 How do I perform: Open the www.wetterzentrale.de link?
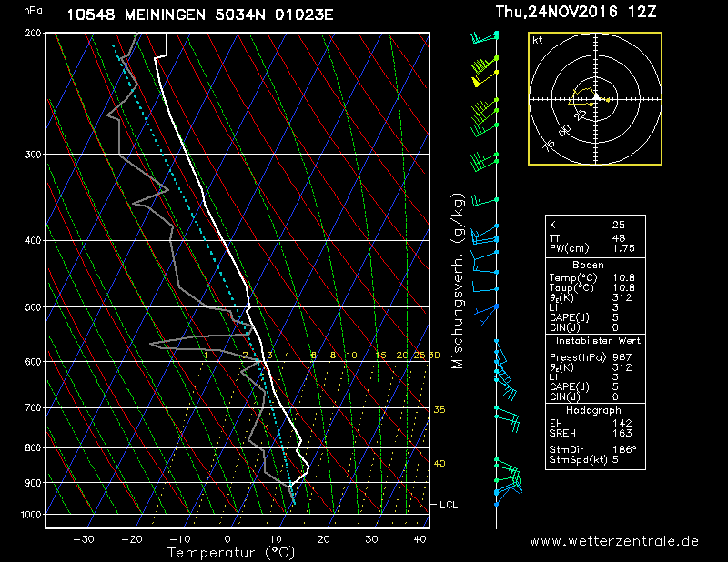[614, 541]
